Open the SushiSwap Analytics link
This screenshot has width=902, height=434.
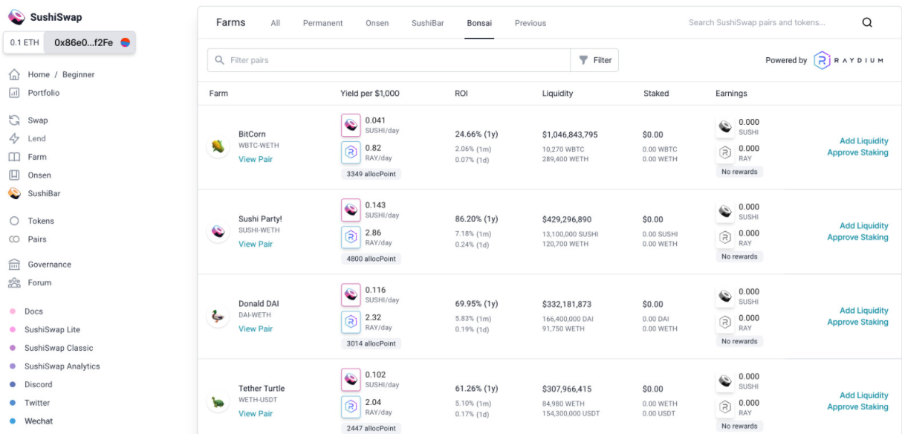62,367
